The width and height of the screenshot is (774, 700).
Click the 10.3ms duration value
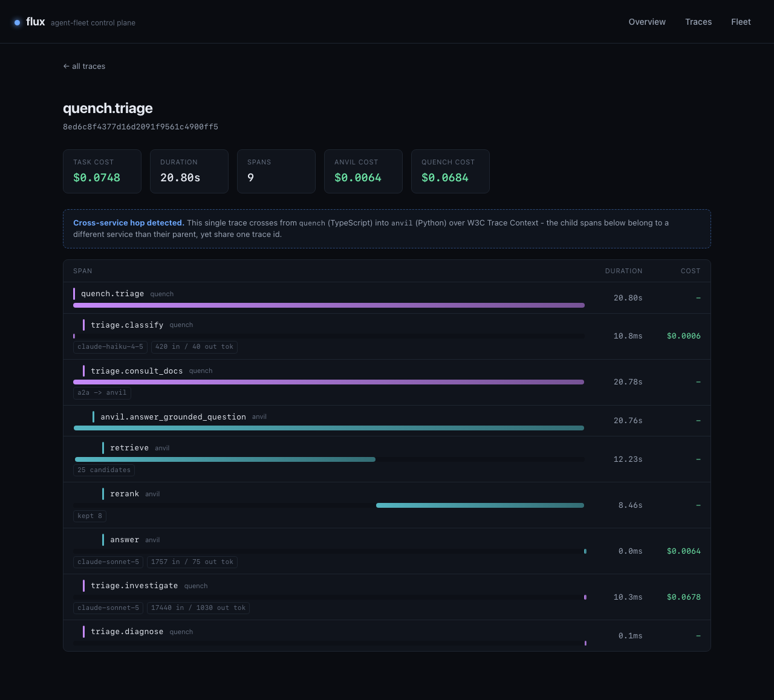[x=628, y=597]
